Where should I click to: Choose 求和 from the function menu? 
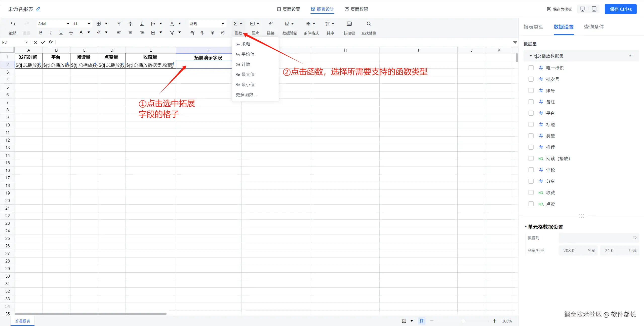245,44
